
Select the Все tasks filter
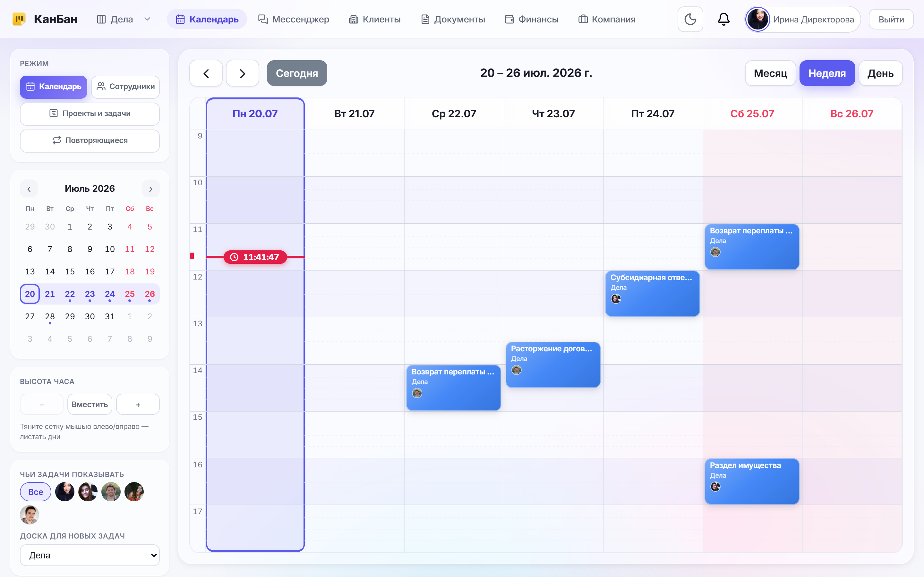click(x=36, y=491)
